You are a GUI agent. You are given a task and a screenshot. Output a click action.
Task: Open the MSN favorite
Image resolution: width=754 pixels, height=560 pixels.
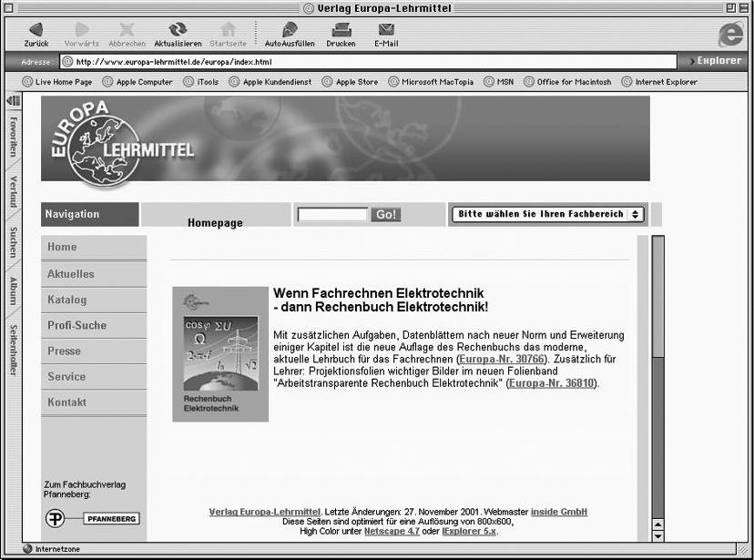499,82
